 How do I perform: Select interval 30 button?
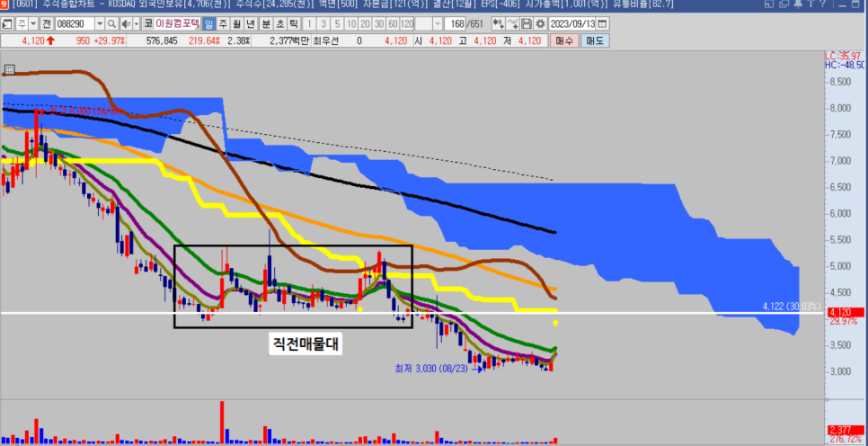point(378,23)
